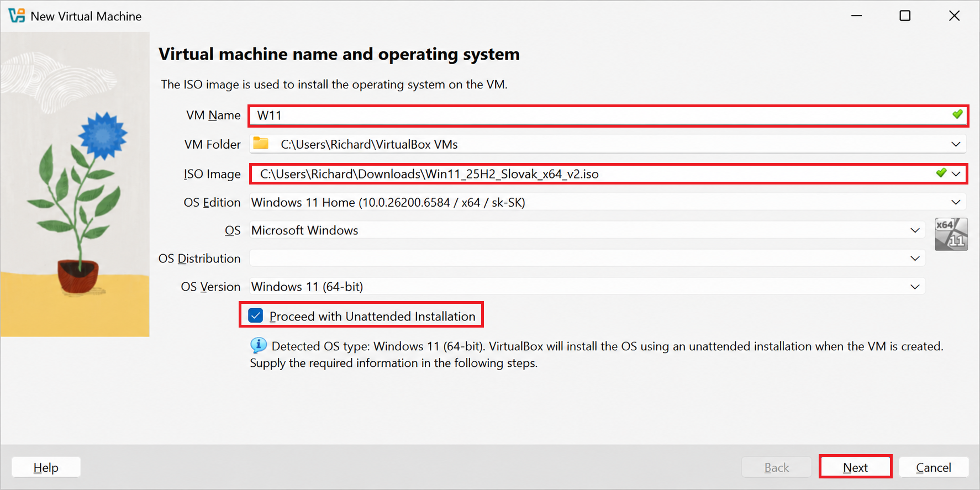Expand the OS dropdown showing Microsoft Windows
This screenshot has height=490, width=980.
coord(915,230)
